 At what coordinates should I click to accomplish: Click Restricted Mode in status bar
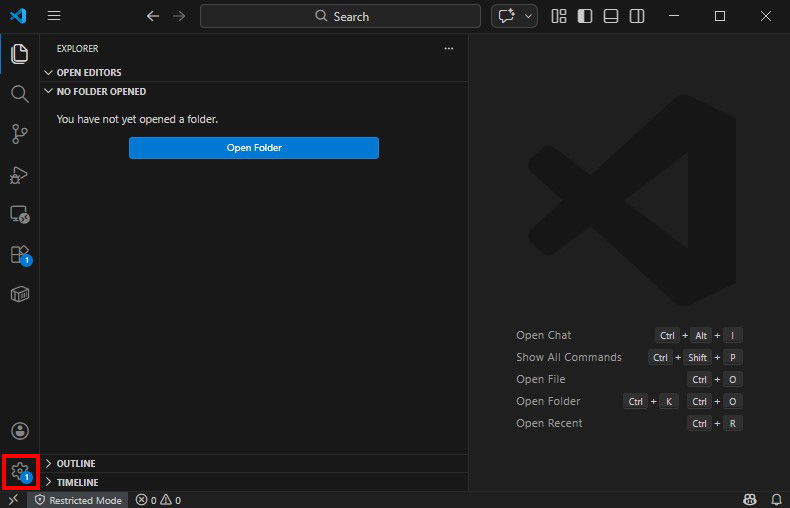click(78, 500)
